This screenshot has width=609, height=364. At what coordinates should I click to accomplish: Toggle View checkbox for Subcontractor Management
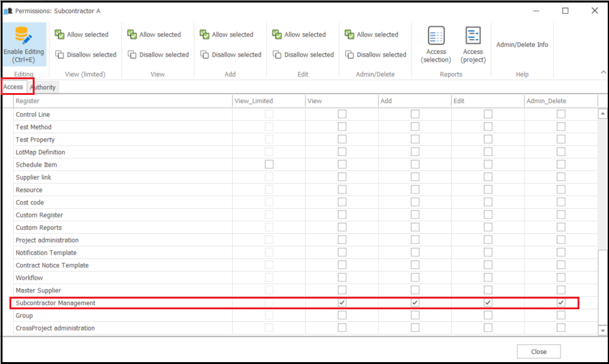(x=342, y=302)
